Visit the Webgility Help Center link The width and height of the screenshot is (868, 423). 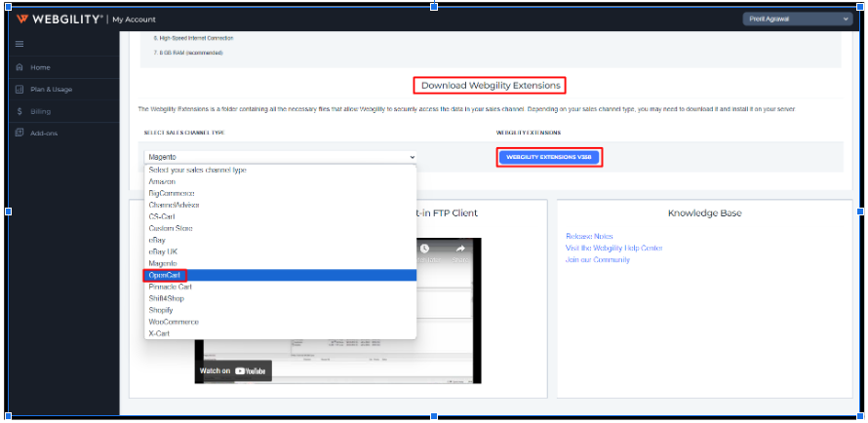[x=613, y=248]
